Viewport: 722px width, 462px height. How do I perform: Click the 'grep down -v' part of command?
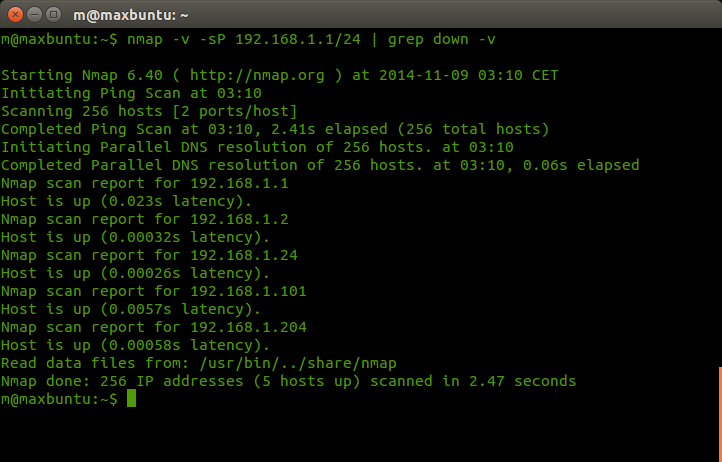click(x=442, y=40)
